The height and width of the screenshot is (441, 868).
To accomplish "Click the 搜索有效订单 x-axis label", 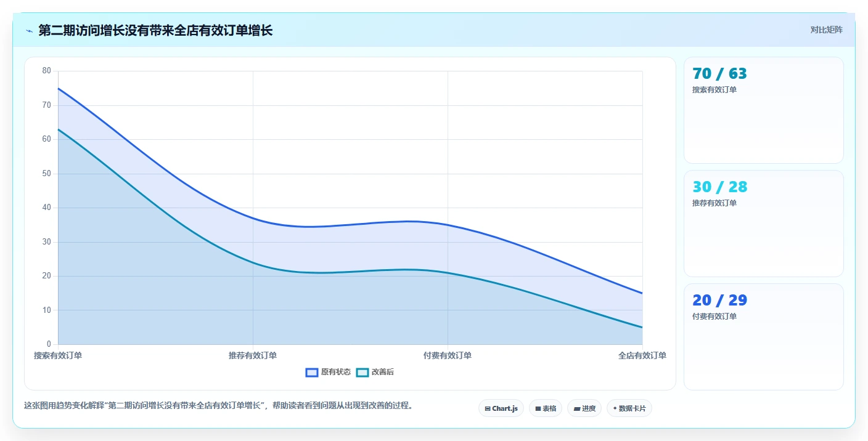I will (x=58, y=355).
